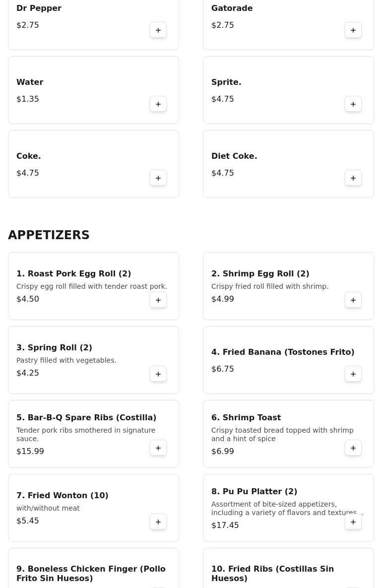Open the Fried Ribs Costillas Sin Huesos item
Viewport: 382px width, 588px height.
pos(272,573)
